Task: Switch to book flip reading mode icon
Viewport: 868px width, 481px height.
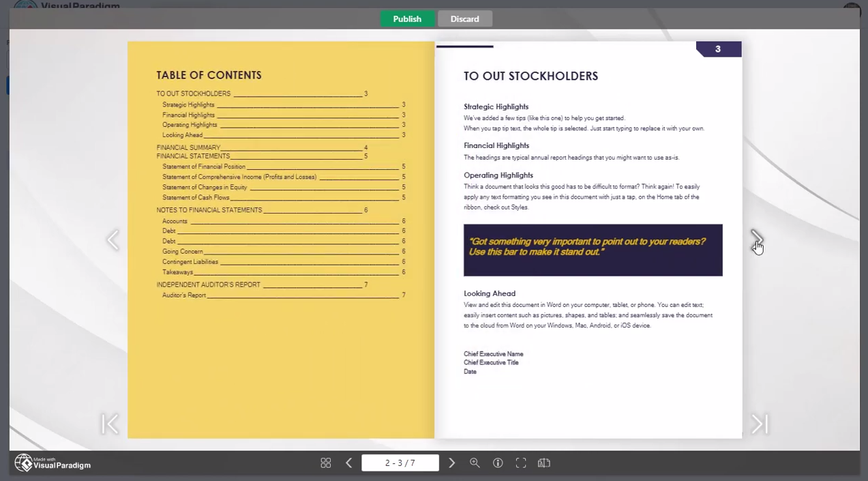Action: tap(543, 463)
